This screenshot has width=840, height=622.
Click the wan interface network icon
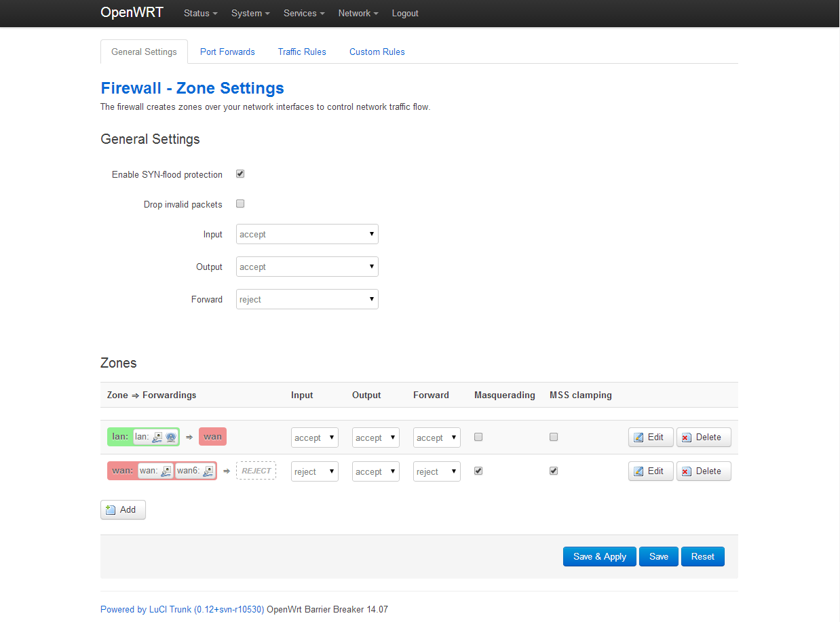[x=166, y=471]
